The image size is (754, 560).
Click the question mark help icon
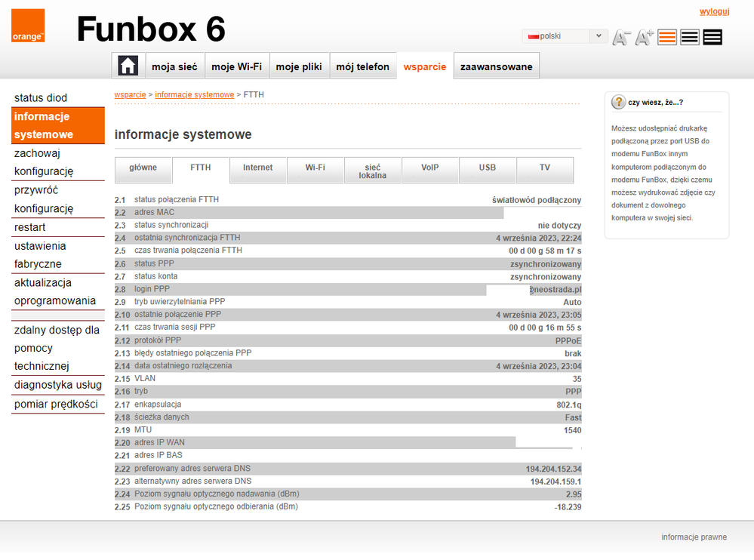pos(618,102)
